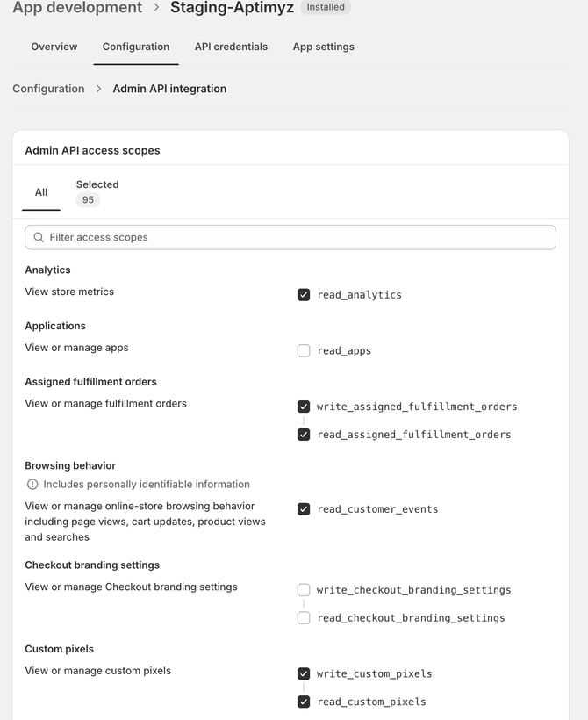
Task: Enable the read_apps access scope
Action: [304, 350]
